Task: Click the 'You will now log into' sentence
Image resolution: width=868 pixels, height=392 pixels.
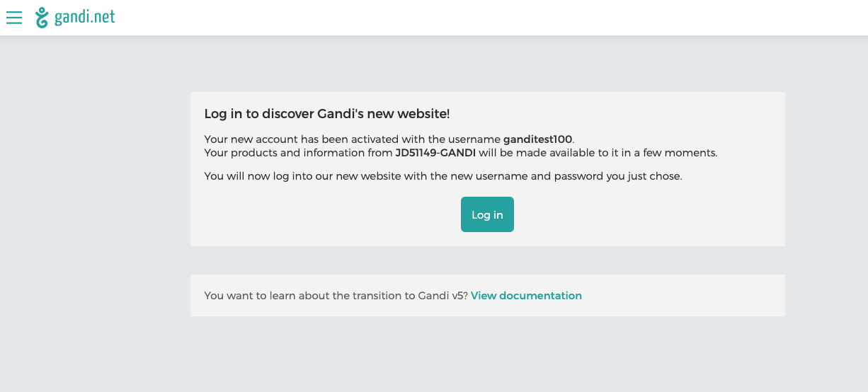Action: click(443, 176)
